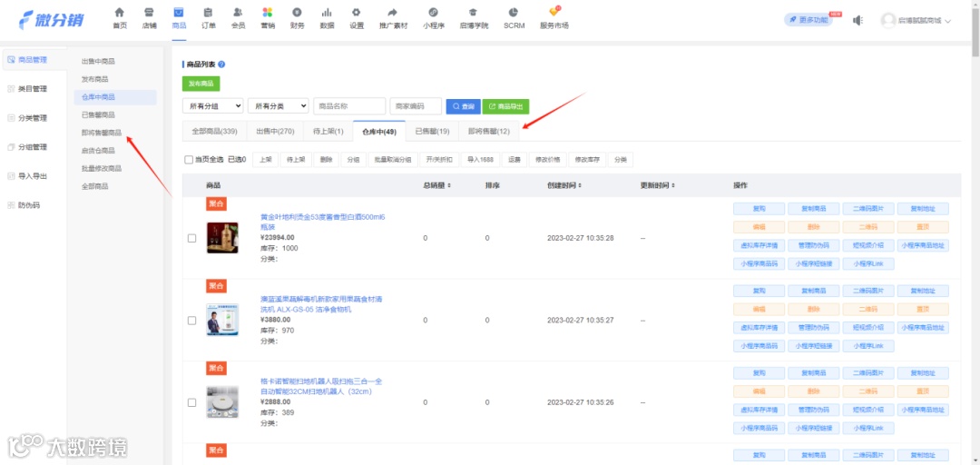Open the 财务 finance section
This screenshot has width=980, height=465.
click(x=298, y=19)
